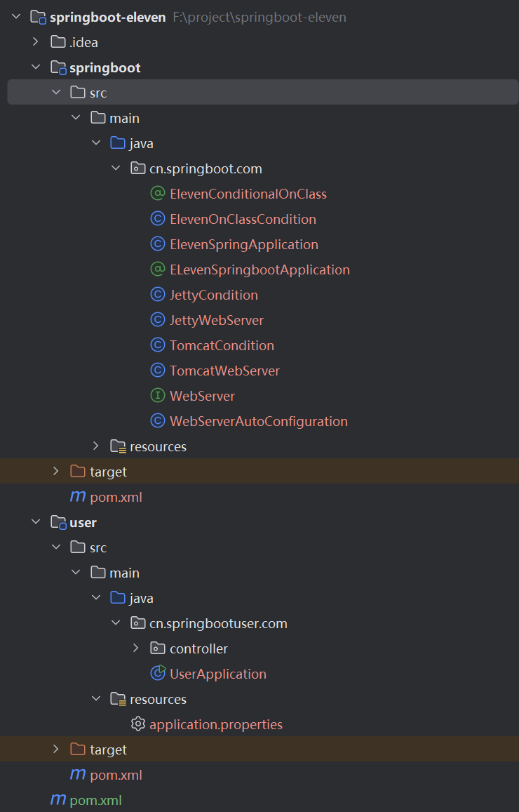Collapse the cn.springbootuser.com package chevron
Screen dimensions: 519x812
[116, 623]
